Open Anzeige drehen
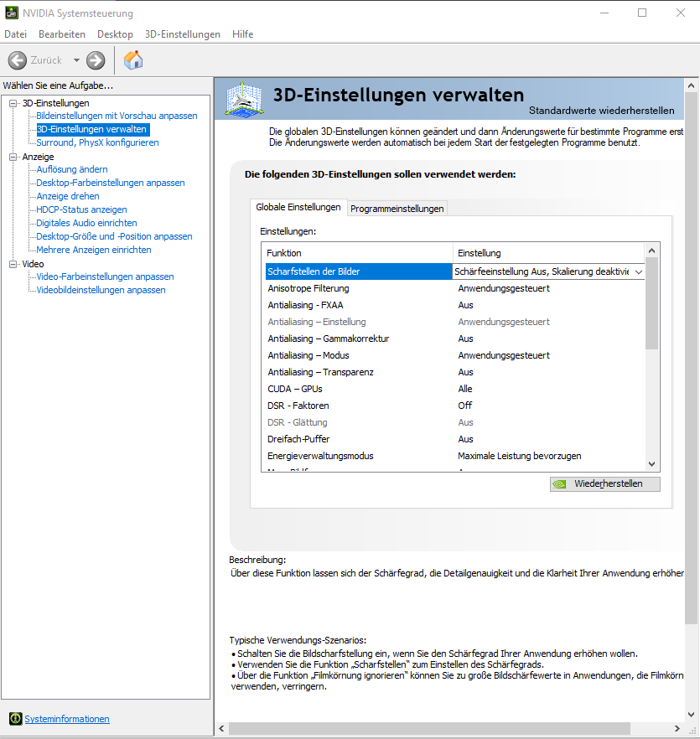The image size is (700, 739). pos(67,196)
